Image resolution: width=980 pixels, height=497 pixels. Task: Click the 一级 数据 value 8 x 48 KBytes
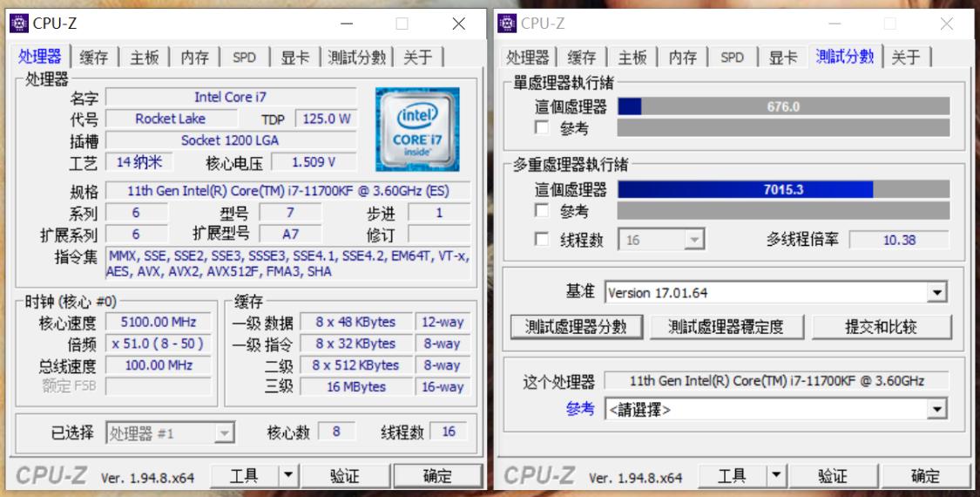(x=356, y=322)
